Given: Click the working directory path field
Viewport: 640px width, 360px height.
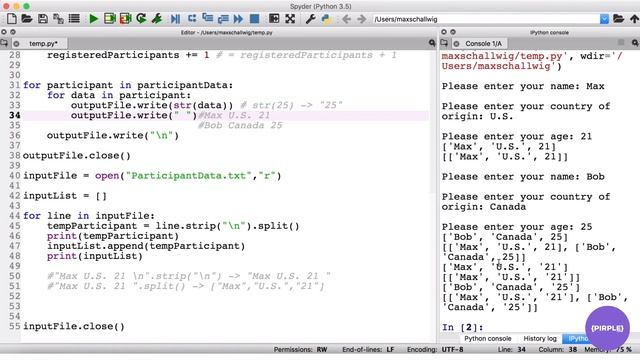Looking at the screenshot, I should click(486, 19).
